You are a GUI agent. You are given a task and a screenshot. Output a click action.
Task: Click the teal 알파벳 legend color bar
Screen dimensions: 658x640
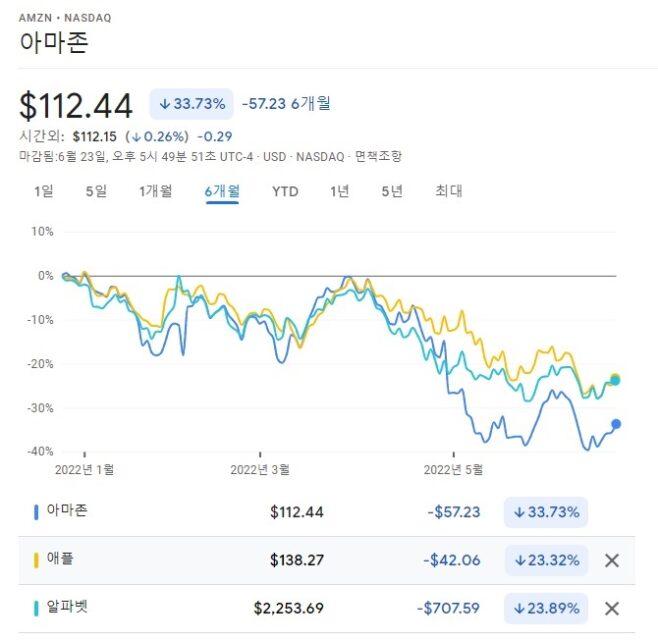[x=37, y=608]
